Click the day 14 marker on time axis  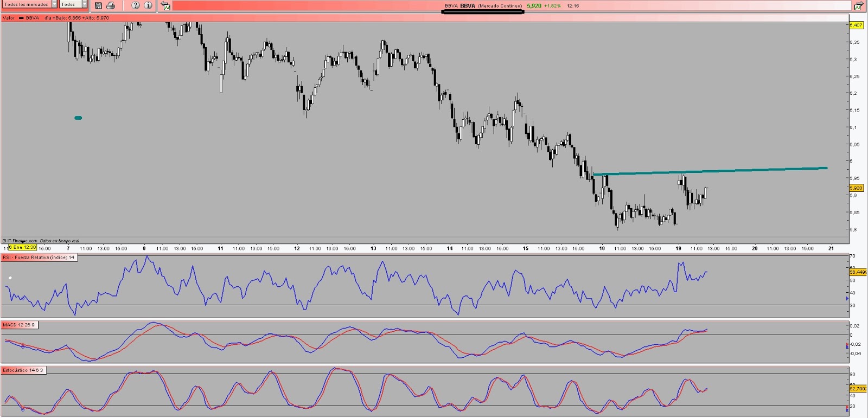450,248
